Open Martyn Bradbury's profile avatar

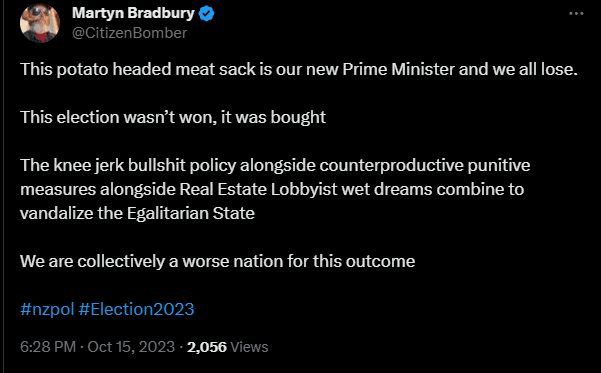[40, 23]
